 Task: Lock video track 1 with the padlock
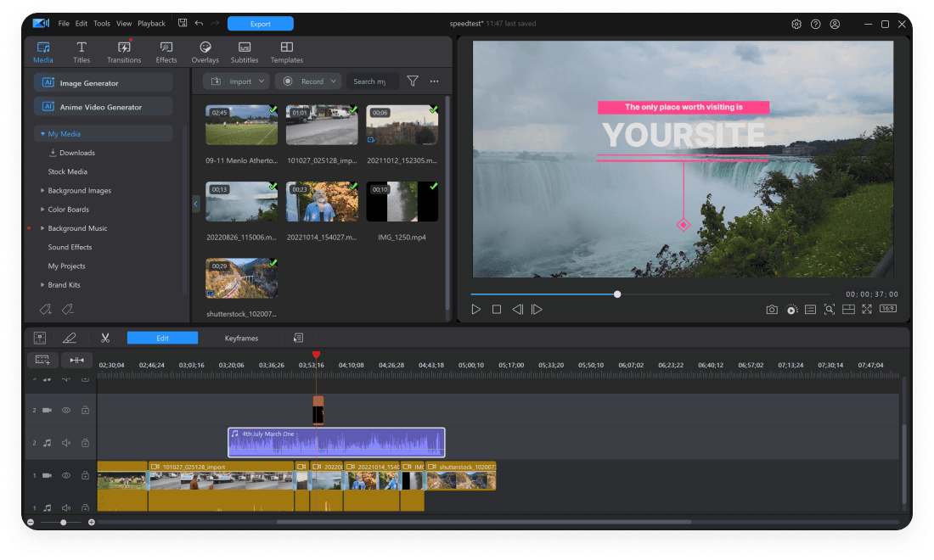click(x=85, y=475)
